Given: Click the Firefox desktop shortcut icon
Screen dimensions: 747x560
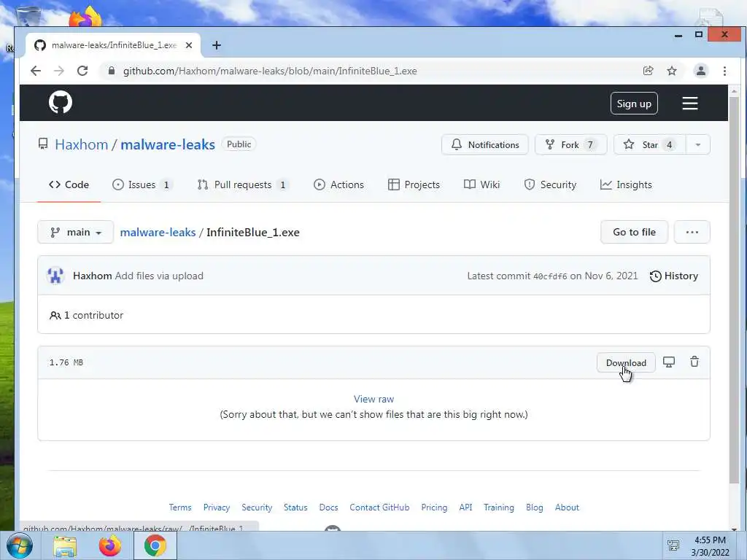Looking at the screenshot, I should (86, 17).
